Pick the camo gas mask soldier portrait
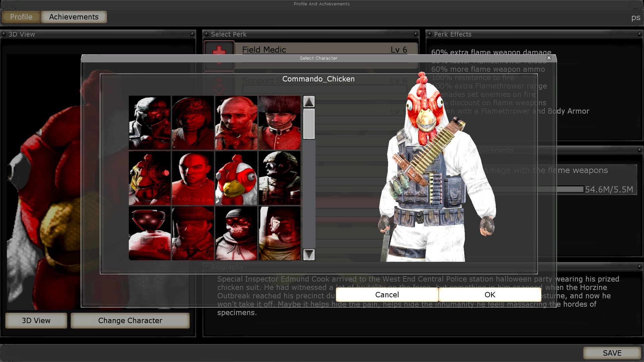The width and height of the screenshot is (644, 362). 279,178
